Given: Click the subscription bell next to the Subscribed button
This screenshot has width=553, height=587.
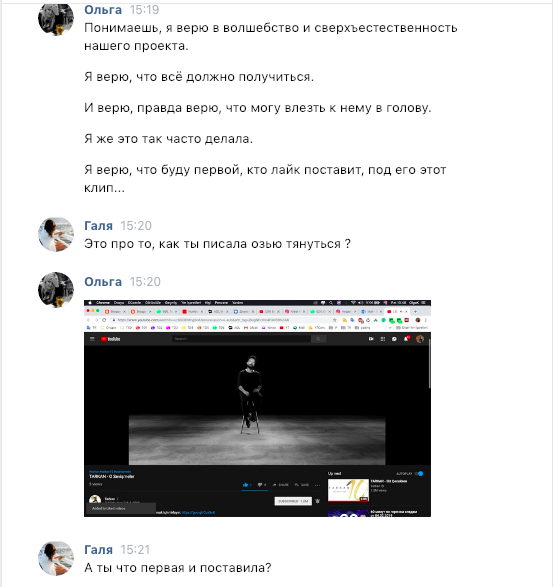Looking at the screenshot, I should (318, 501).
